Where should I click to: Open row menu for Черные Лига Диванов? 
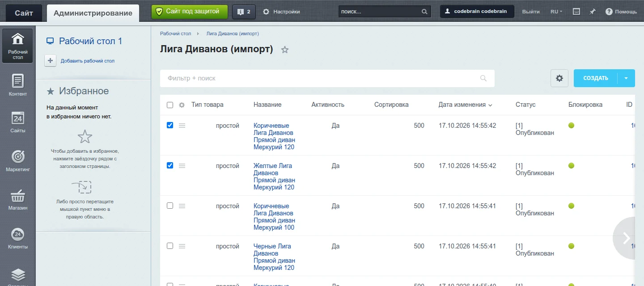[182, 246]
